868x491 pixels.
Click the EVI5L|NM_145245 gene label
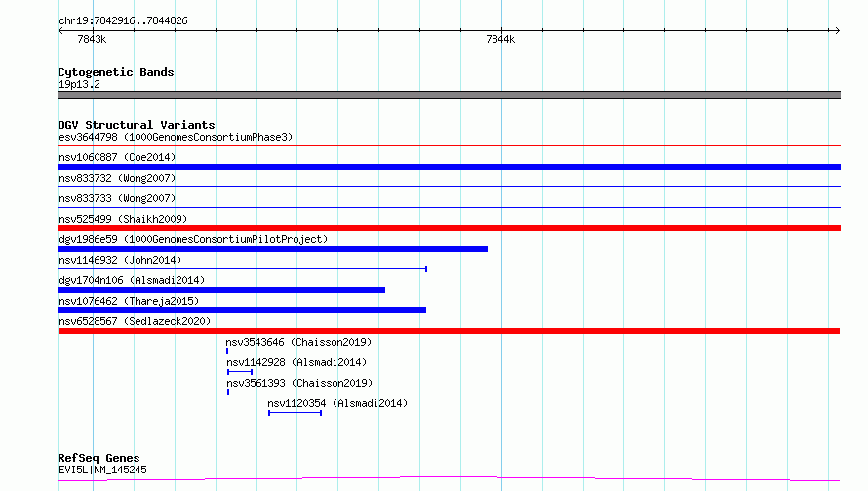(102, 470)
